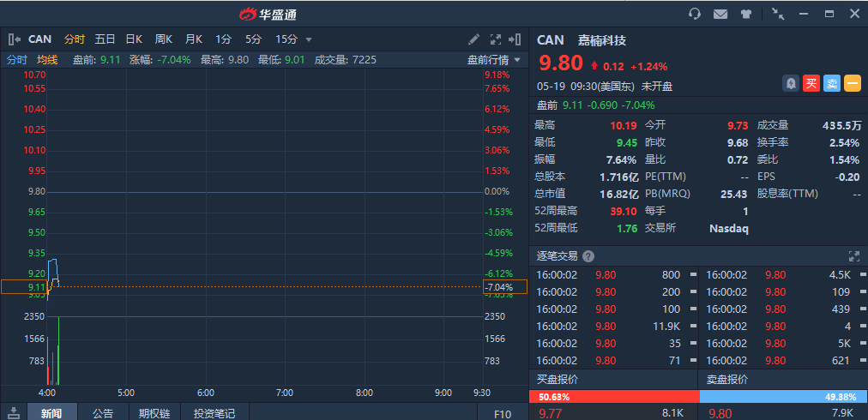Expand the bottom panel download arrow
This screenshot has width=868, height=420.
pos(14,413)
